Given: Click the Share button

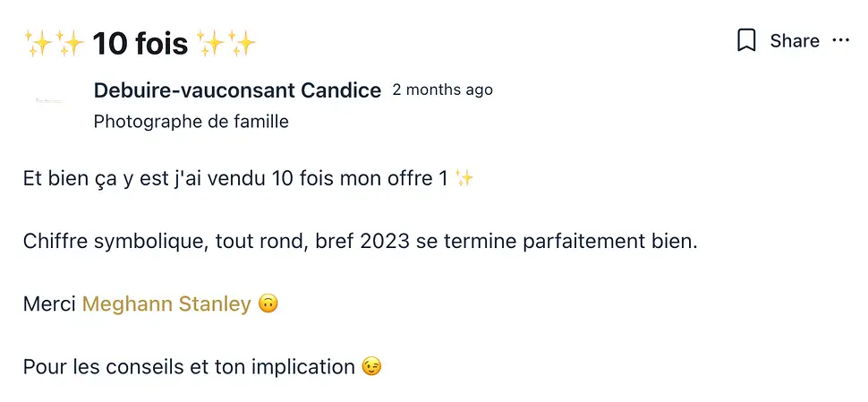Looking at the screenshot, I should pos(795,41).
